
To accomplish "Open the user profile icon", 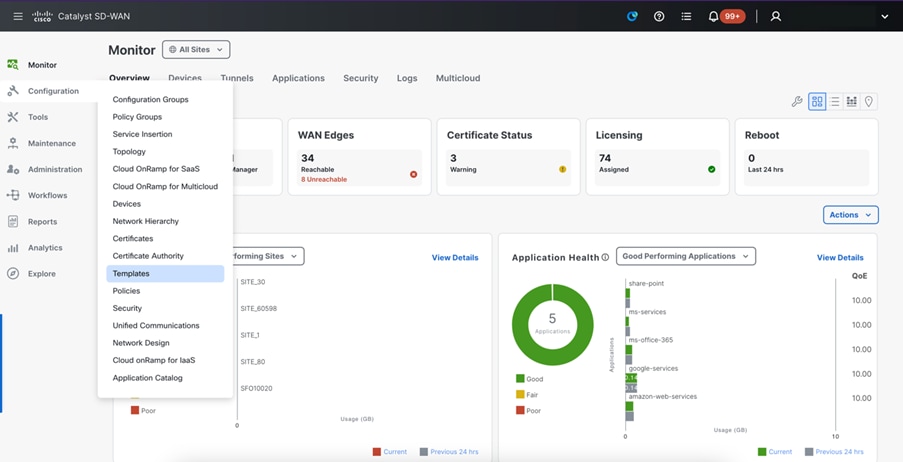I will [776, 17].
